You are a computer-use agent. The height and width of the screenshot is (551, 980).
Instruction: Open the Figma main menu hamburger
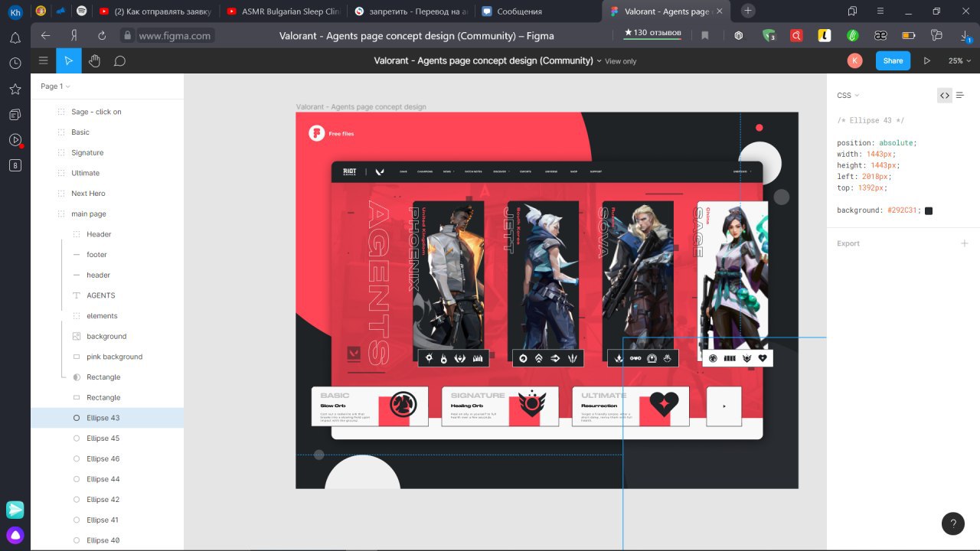[x=43, y=60]
